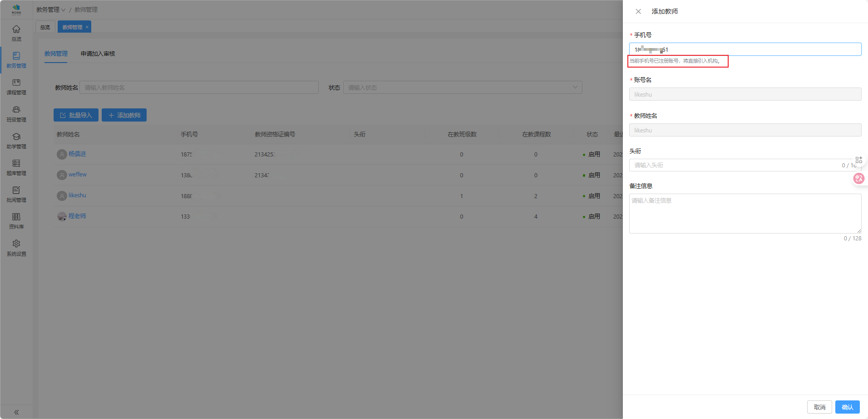Click the 批量导入 button
This screenshot has width=868, height=419.
[76, 115]
